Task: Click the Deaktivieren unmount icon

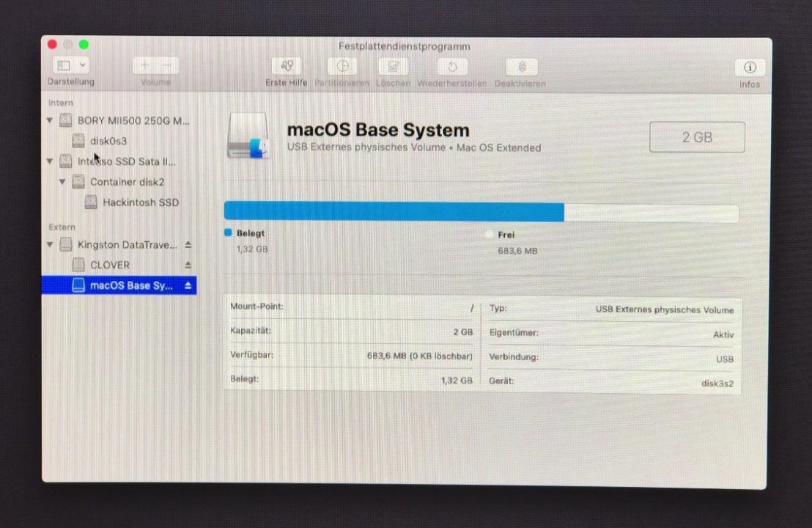Action: [522, 67]
